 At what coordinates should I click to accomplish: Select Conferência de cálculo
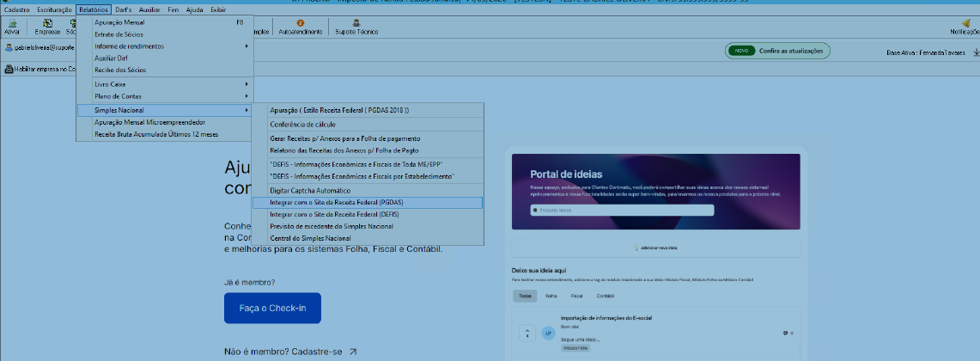368,124
